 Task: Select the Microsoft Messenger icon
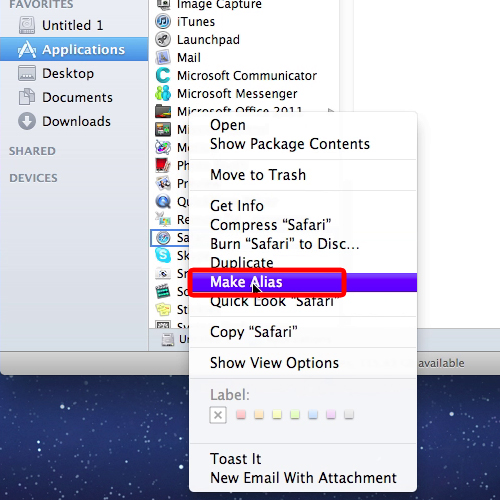pos(163,94)
